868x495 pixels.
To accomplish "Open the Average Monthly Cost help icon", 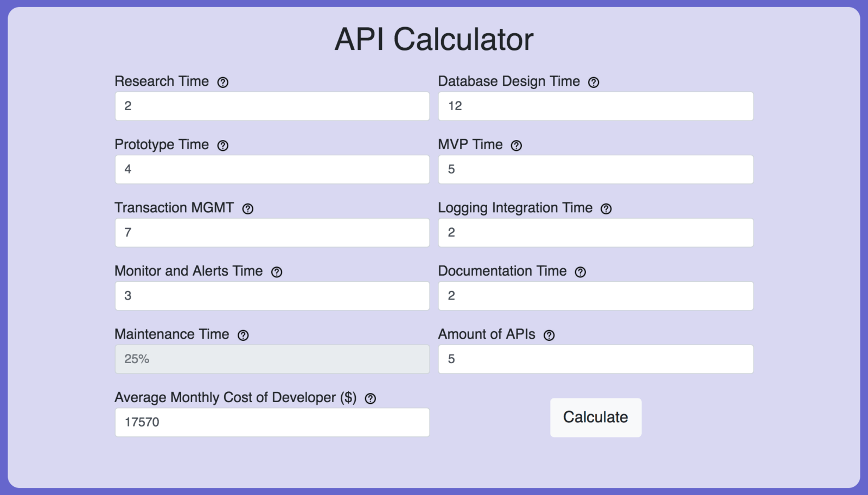I will point(369,398).
